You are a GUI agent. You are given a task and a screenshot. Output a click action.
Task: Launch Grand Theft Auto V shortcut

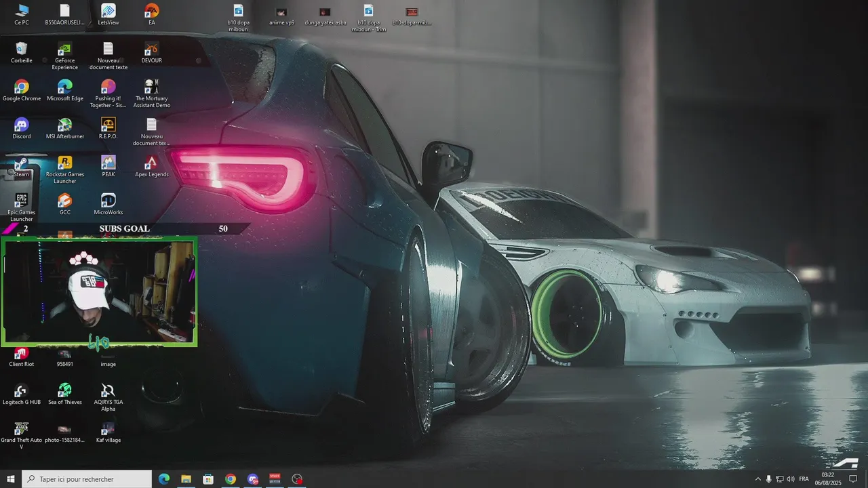[22, 435]
